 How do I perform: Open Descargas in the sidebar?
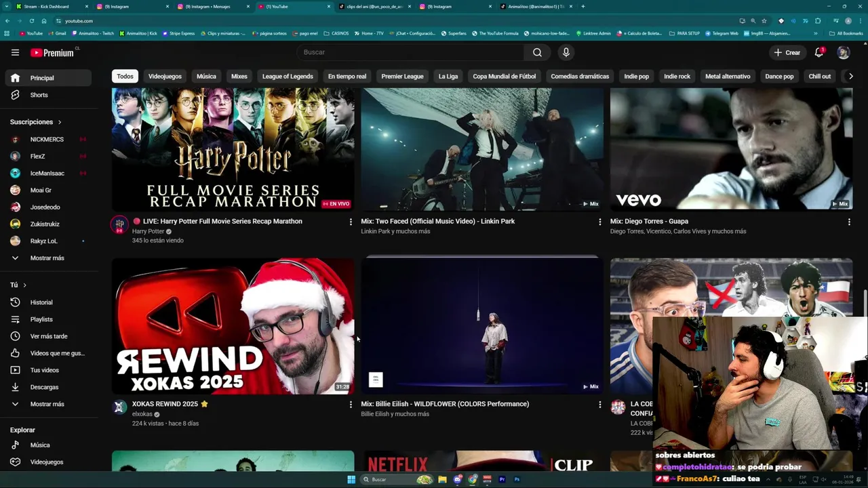pyautogui.click(x=47, y=387)
